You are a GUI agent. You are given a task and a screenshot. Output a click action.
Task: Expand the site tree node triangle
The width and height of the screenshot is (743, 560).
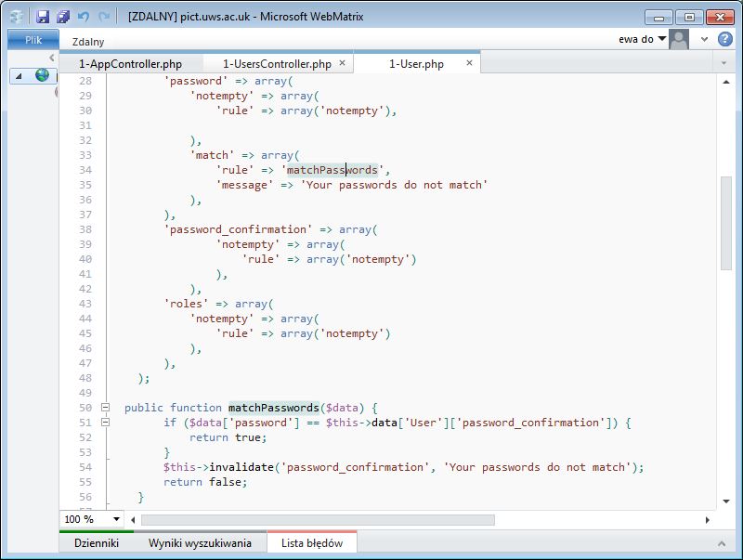coord(19,76)
